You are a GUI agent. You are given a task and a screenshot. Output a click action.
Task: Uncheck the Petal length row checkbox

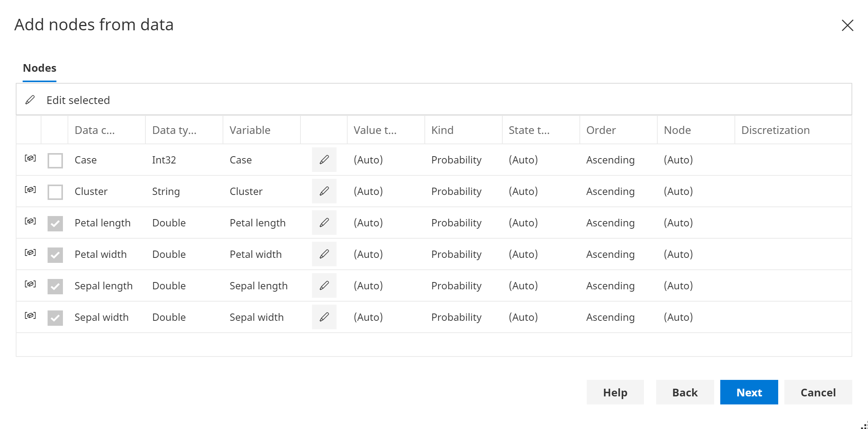pyautogui.click(x=55, y=223)
